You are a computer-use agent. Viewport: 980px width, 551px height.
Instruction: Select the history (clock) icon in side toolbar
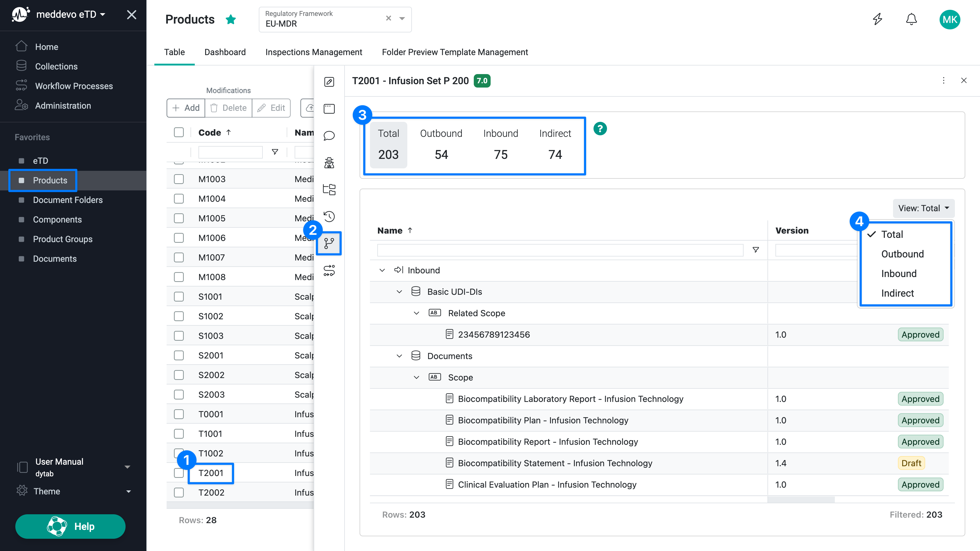pyautogui.click(x=329, y=216)
